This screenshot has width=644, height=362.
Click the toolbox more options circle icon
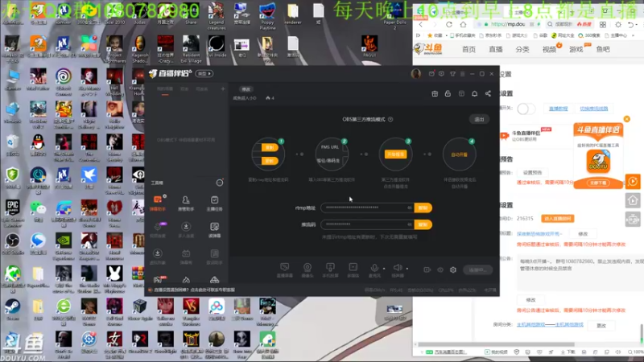[220, 183]
